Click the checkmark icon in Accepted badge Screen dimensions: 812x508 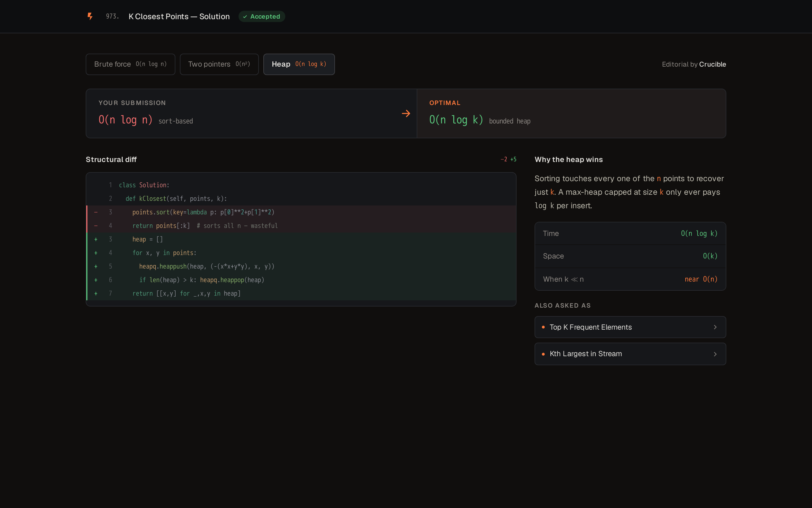(245, 16)
